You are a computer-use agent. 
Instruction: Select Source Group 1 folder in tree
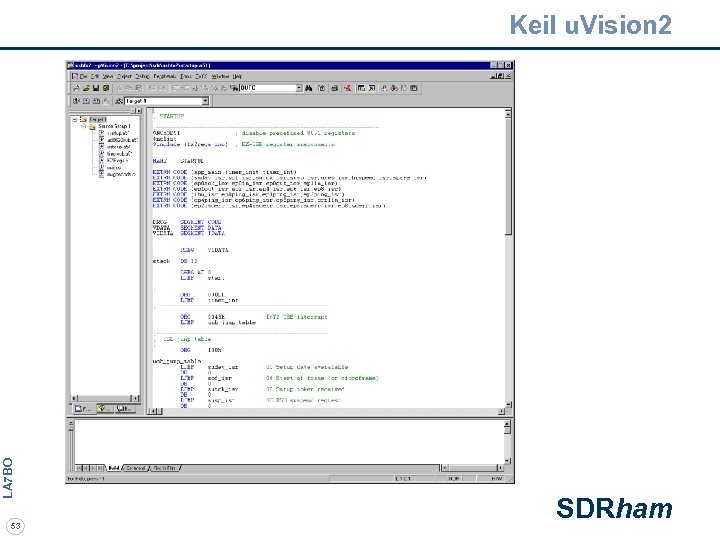114,126
